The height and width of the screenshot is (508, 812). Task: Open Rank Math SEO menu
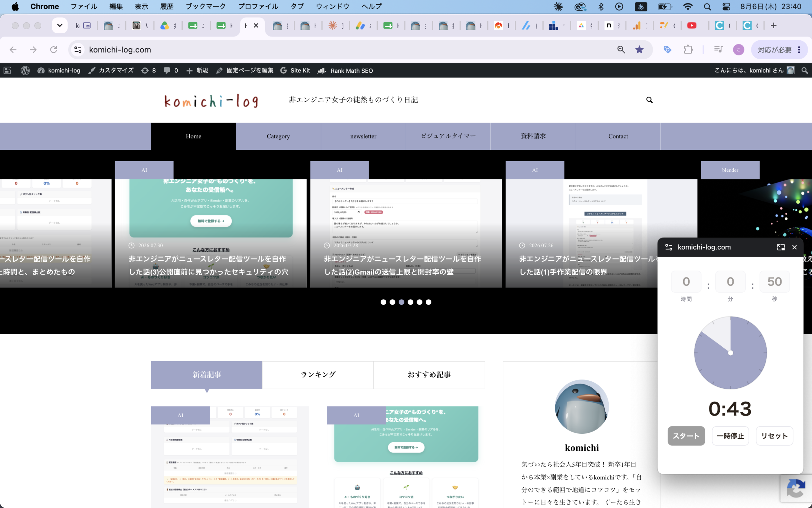point(345,70)
